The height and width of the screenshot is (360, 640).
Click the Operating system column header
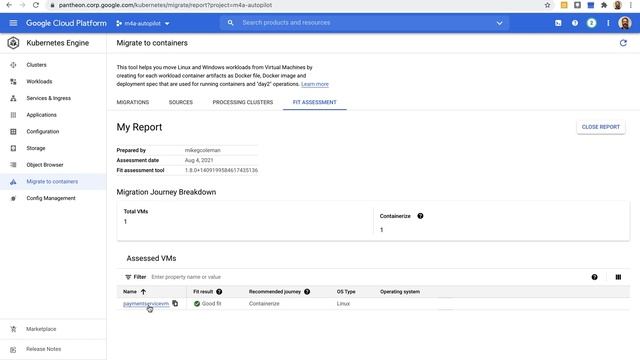400,292
